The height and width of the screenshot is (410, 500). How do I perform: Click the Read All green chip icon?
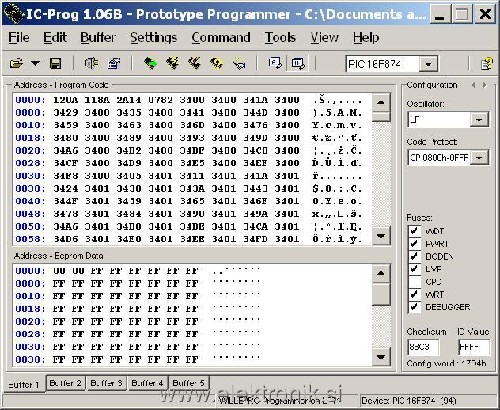150,63
